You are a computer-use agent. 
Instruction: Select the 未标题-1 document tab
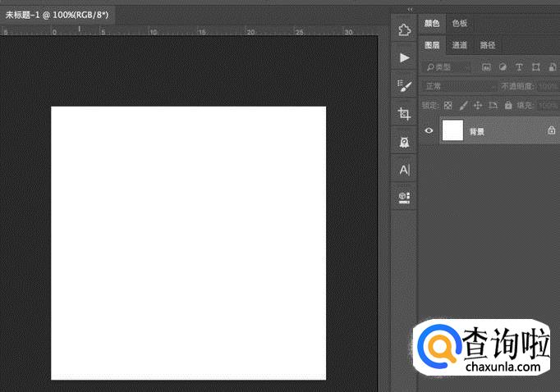coord(57,15)
